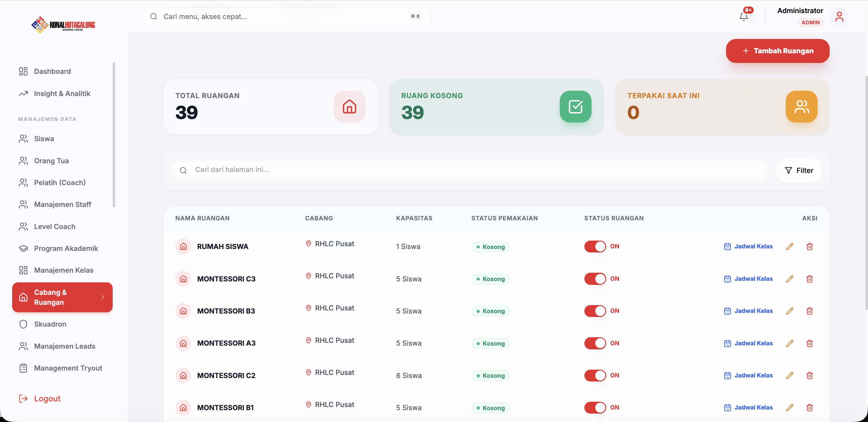Click the sidebar vertical scrollbar
This screenshot has width=868, height=422.
pos(114,135)
